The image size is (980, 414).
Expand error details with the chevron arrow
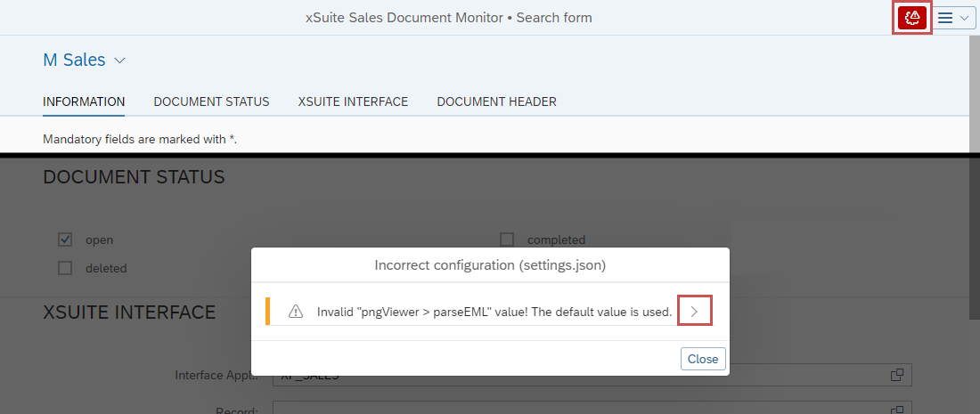(x=694, y=312)
